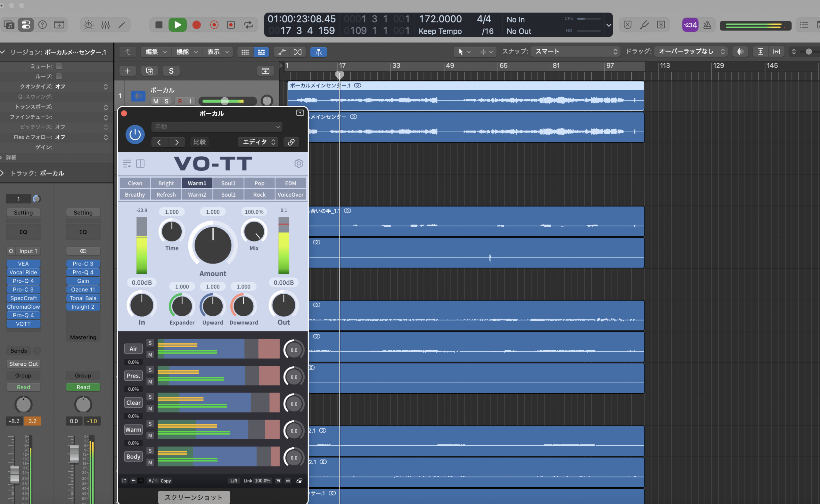820x504 pixels.
Task: Toggle ミュート checkbox in region inspector
Action: tap(59, 66)
